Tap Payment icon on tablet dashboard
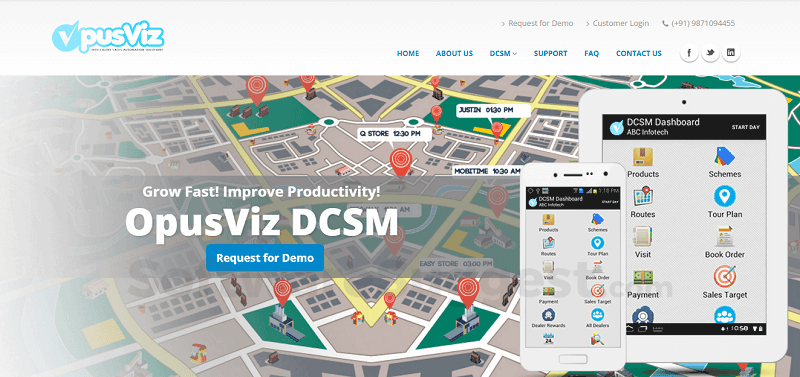Screen dimensions: 800x377 (643, 278)
